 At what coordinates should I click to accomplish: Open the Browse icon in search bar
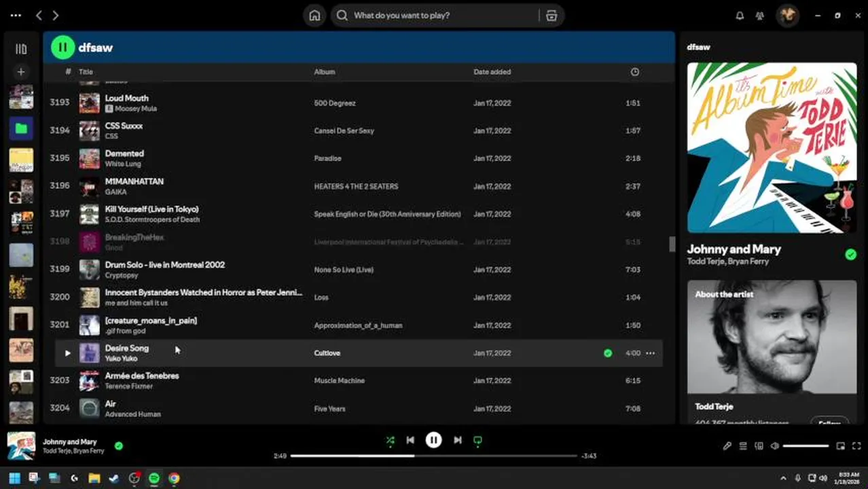(x=551, y=16)
